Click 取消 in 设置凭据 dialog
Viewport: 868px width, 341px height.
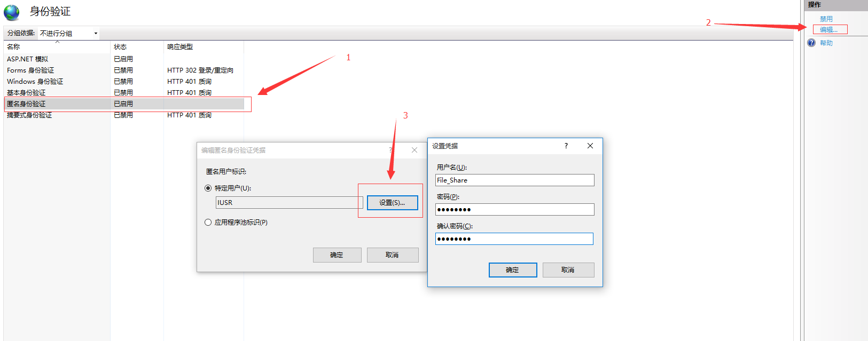tap(568, 270)
